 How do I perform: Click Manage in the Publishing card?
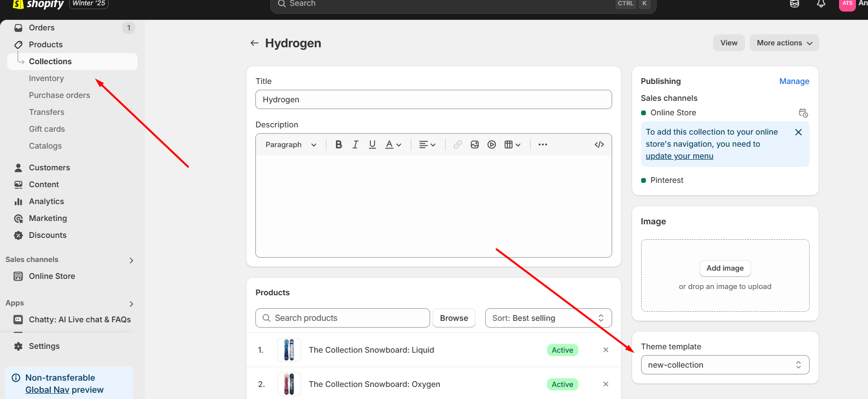[x=794, y=81]
